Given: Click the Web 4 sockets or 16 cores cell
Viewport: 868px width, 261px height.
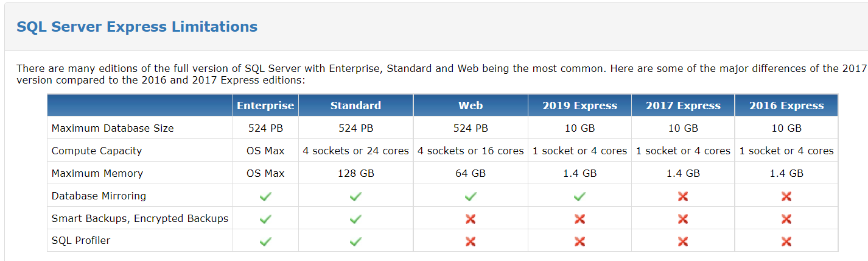Looking at the screenshot, I should tap(471, 151).
